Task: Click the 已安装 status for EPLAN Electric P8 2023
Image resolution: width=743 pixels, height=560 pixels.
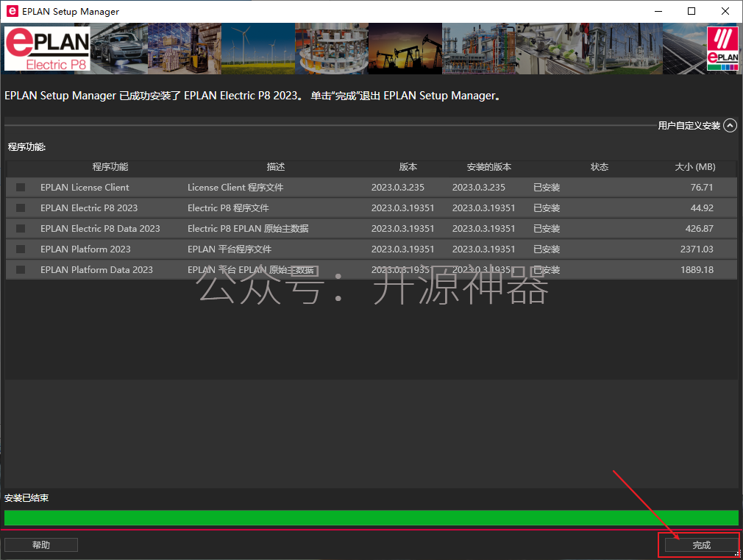Action: pyautogui.click(x=547, y=208)
